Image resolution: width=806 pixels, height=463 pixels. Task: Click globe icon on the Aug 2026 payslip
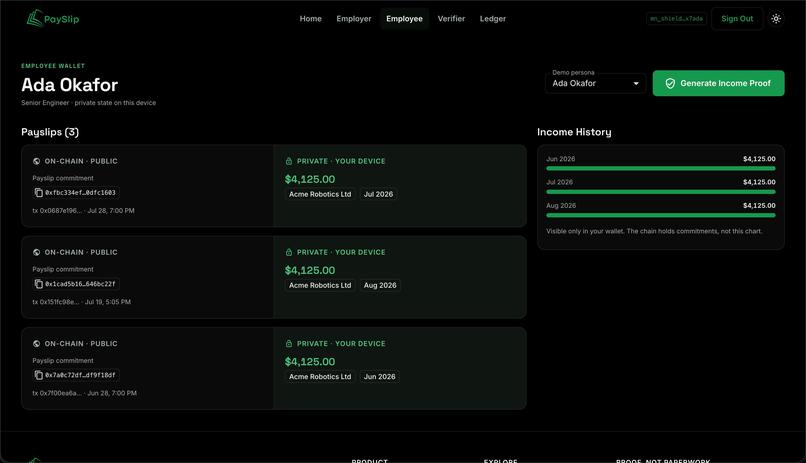pos(36,252)
